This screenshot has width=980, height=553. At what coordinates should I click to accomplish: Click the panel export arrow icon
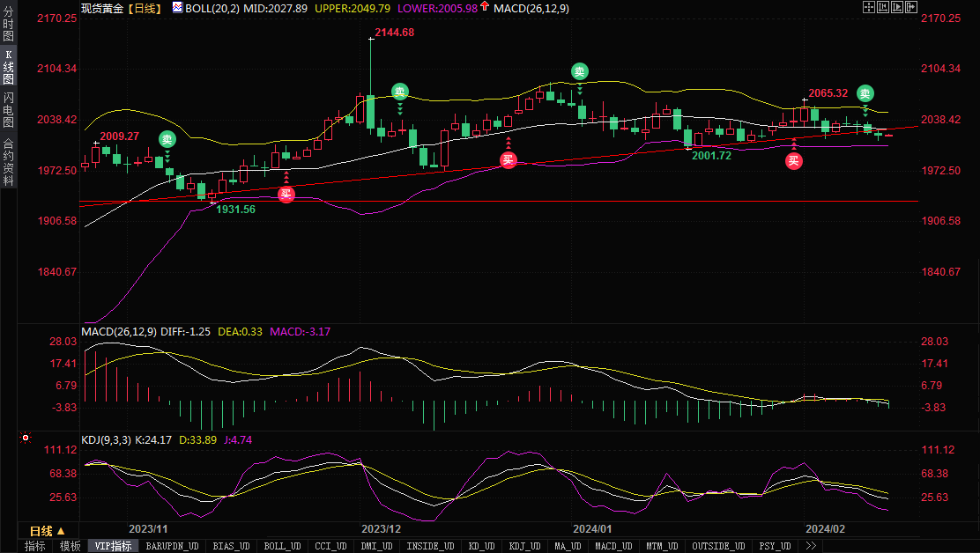coord(912,7)
